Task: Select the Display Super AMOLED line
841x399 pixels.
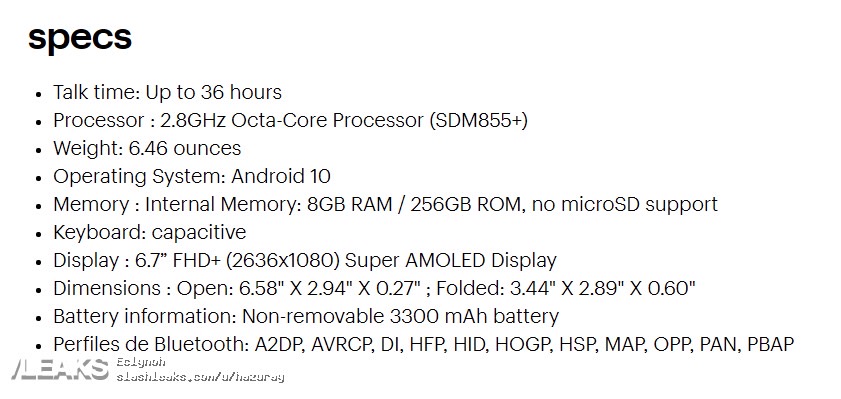Action: click(305, 260)
